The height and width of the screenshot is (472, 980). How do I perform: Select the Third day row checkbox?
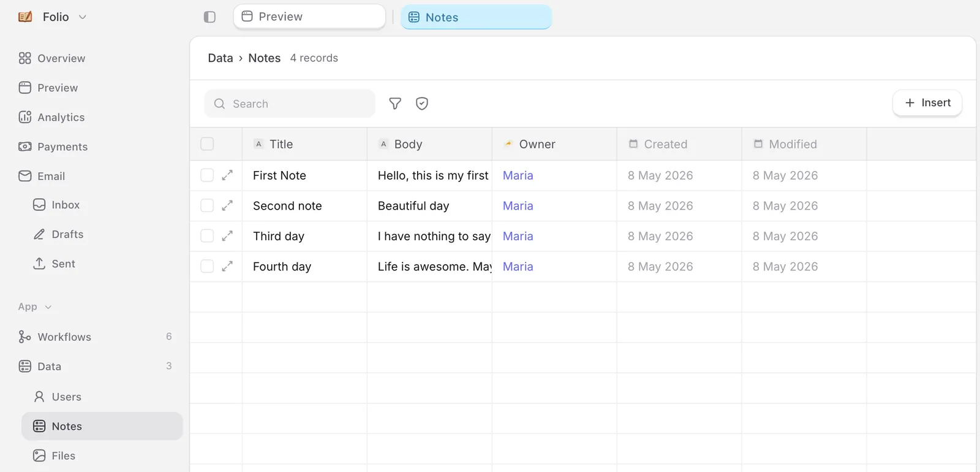[207, 236]
